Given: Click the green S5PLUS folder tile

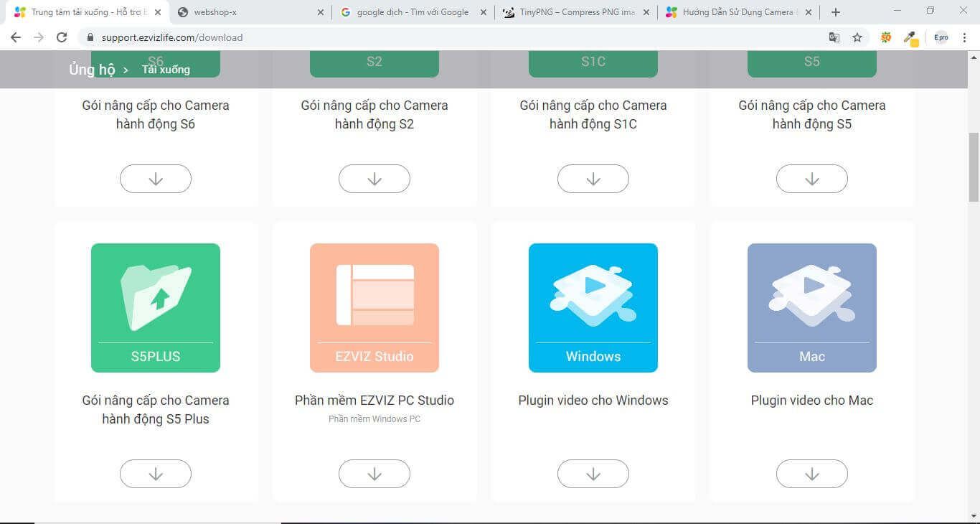Looking at the screenshot, I should pos(156,308).
